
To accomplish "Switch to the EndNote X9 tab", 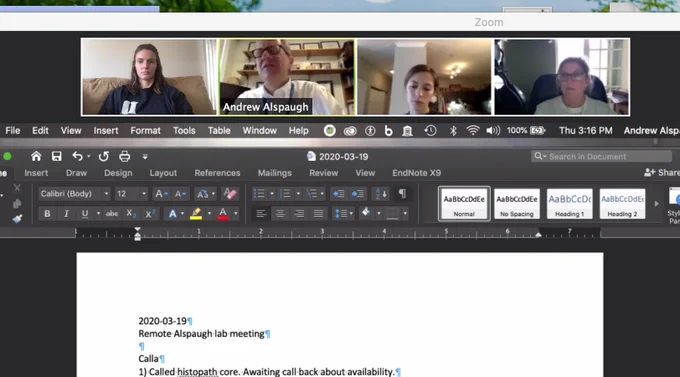I will pyautogui.click(x=416, y=173).
